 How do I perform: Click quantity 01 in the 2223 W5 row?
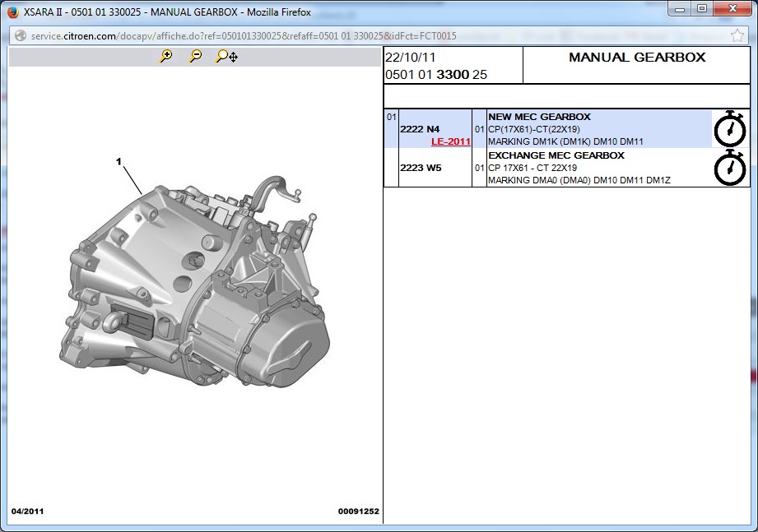pyautogui.click(x=479, y=168)
